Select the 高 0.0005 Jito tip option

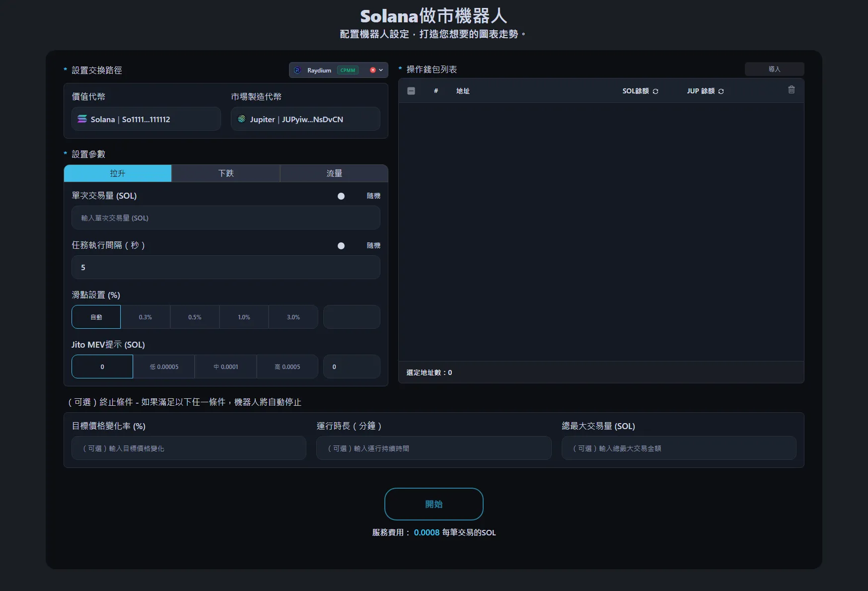pyautogui.click(x=287, y=367)
